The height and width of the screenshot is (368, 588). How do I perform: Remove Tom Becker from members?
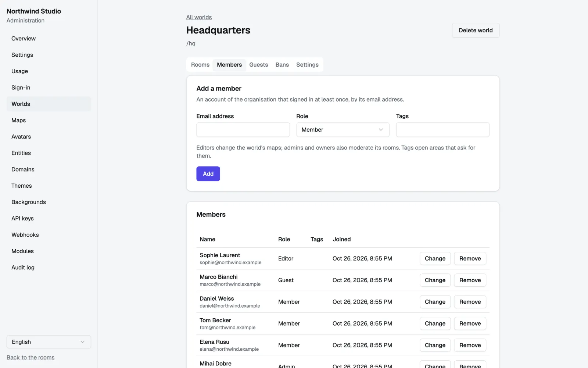coord(470,323)
